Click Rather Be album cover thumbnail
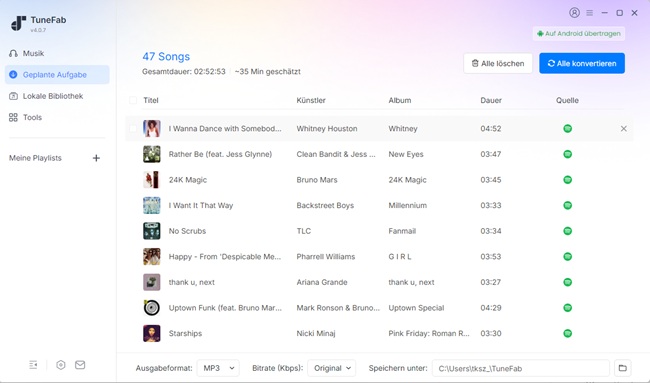The image size is (650, 383). click(x=152, y=154)
